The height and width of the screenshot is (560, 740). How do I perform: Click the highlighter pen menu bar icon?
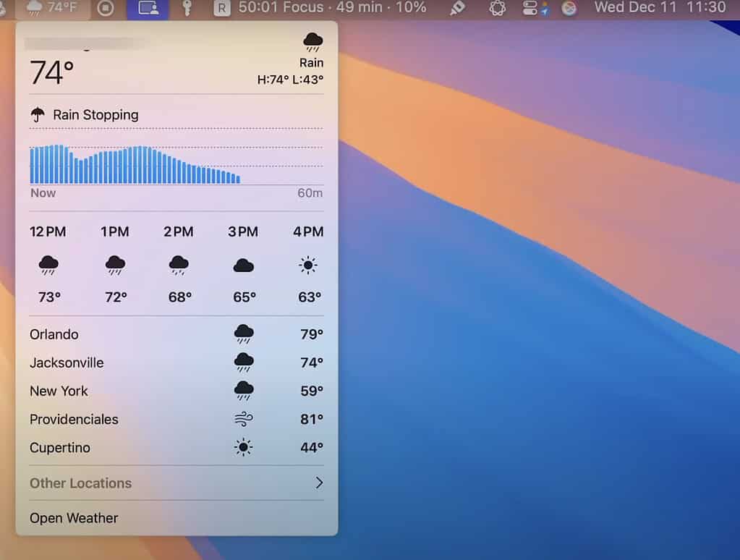click(x=457, y=9)
